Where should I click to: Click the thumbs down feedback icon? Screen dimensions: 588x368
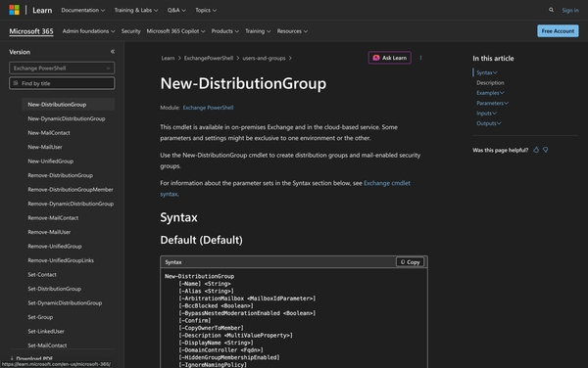point(546,150)
